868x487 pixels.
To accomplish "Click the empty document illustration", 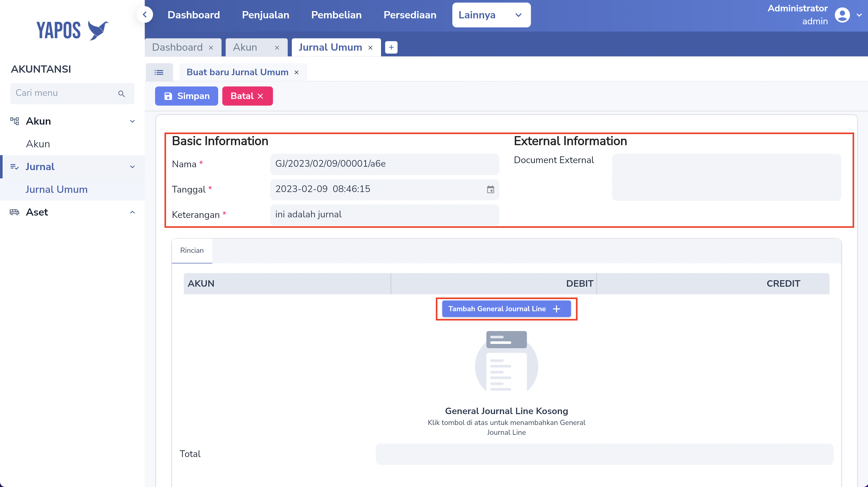I will [506, 361].
